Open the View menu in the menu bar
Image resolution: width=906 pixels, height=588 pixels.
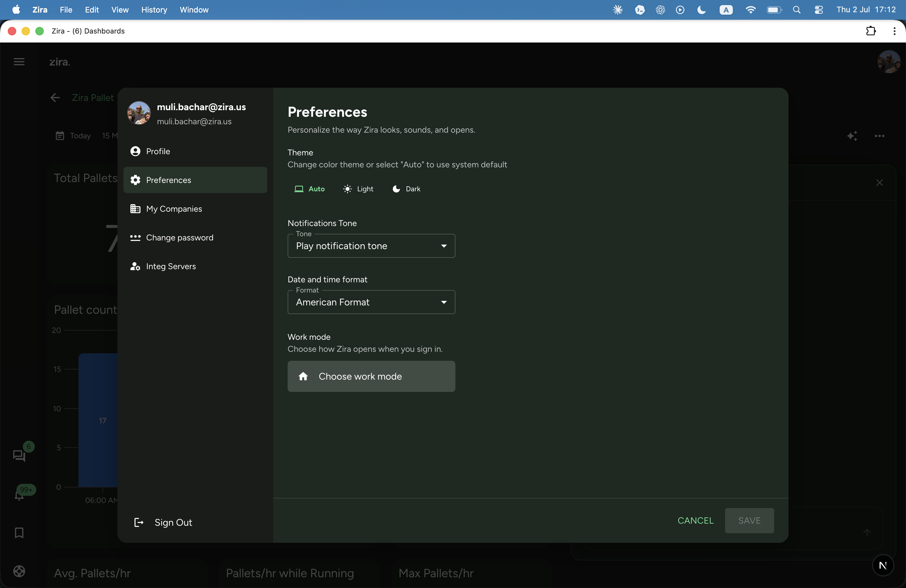[x=120, y=10]
